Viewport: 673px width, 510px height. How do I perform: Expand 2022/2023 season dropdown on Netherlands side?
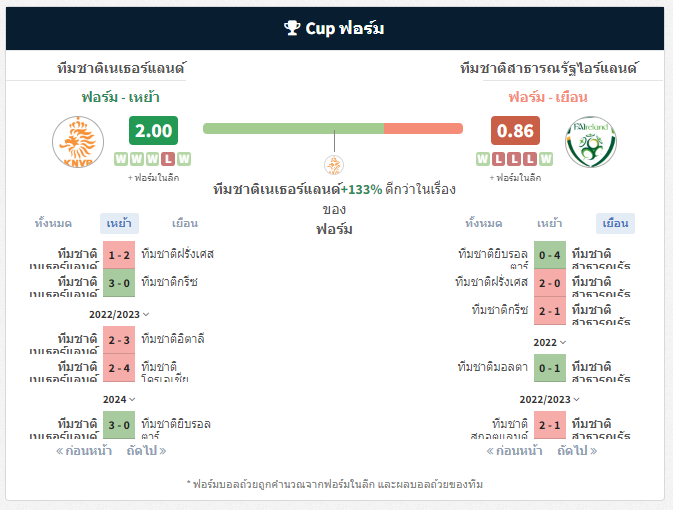119,315
